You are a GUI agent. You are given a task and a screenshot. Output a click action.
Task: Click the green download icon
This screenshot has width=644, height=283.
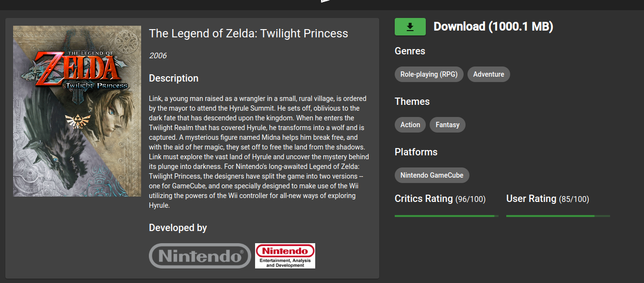tap(410, 27)
